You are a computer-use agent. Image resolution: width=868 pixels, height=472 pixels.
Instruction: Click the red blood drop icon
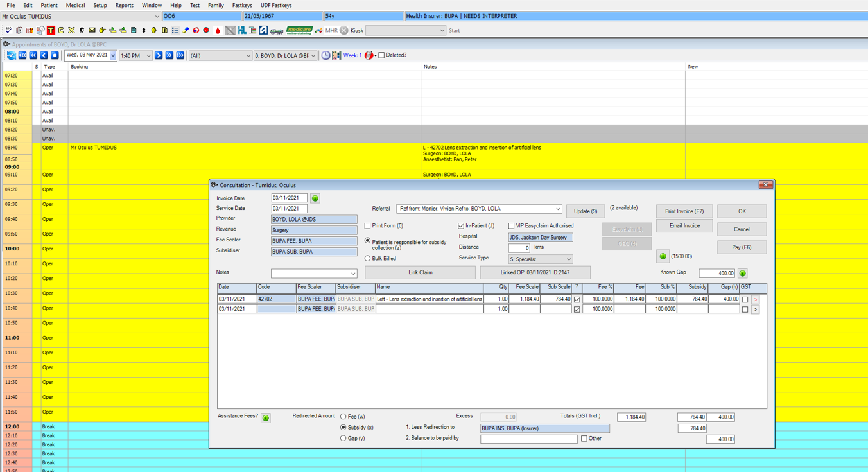pyautogui.click(x=218, y=30)
